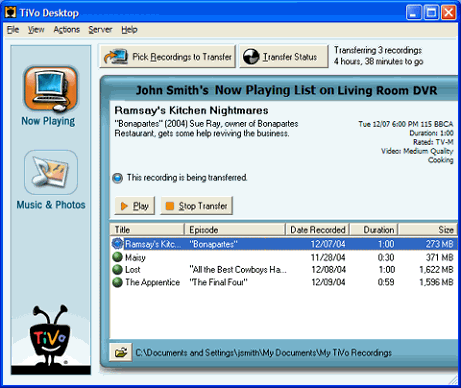Click the open folder icon beside recordings path
This screenshot has width=461, height=388.
[x=121, y=352]
